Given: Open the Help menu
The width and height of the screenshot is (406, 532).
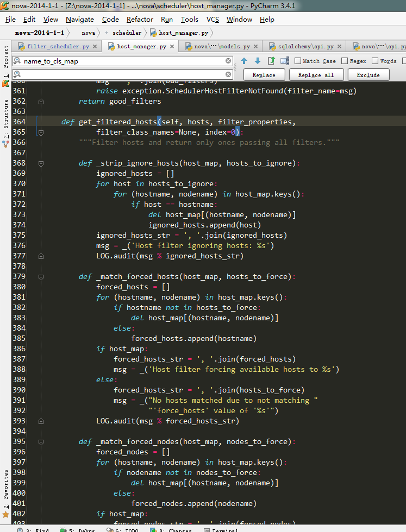Looking at the screenshot, I should coord(267,20).
